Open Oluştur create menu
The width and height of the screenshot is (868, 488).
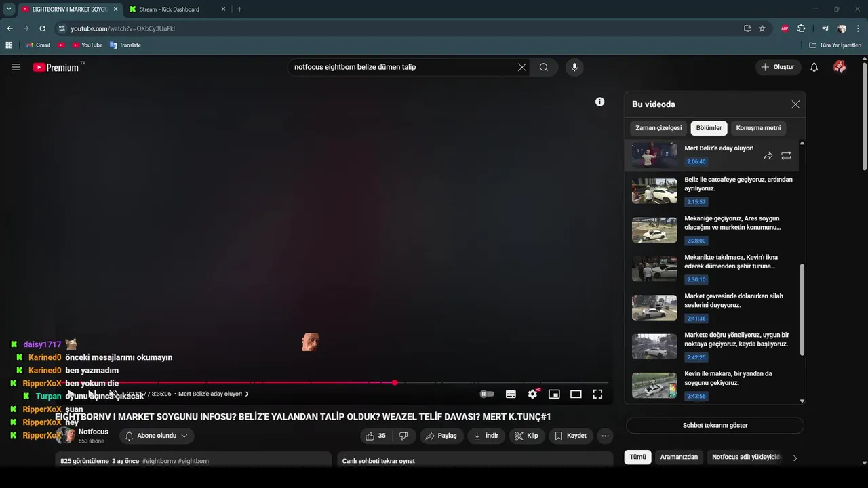[777, 67]
